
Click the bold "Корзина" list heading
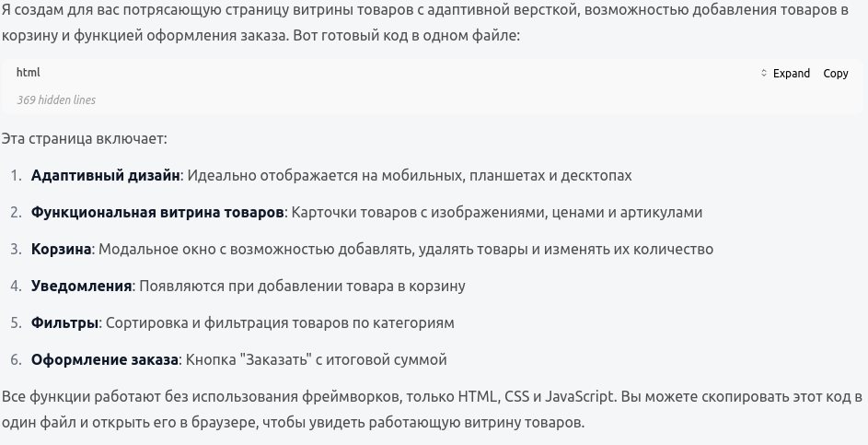coord(61,249)
